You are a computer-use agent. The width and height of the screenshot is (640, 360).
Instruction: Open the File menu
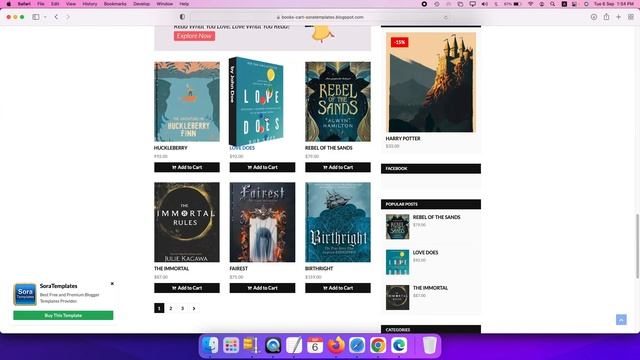pyautogui.click(x=41, y=4)
